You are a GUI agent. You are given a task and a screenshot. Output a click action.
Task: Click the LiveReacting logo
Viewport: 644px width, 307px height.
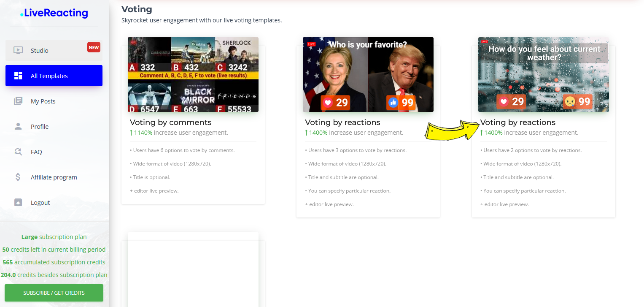[x=54, y=13]
